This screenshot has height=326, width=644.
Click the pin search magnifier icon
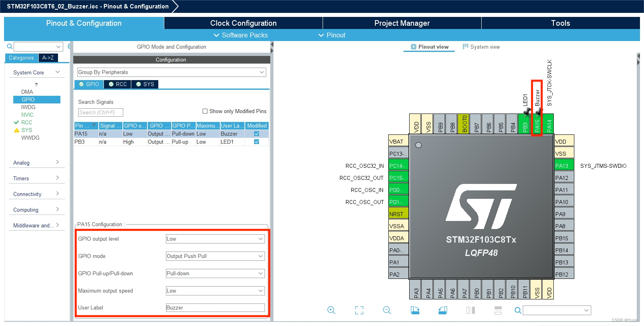(518, 310)
